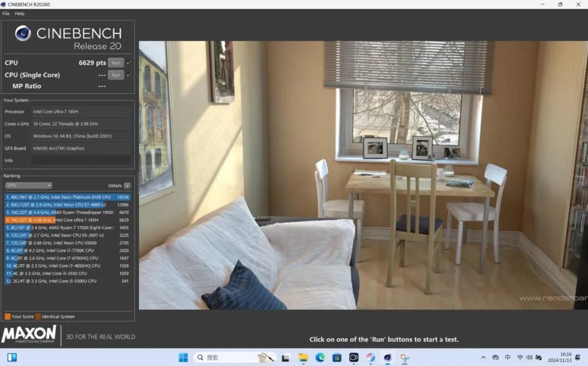Viewport: 588px width, 366px height.
Task: Restore down the Cinebench window
Action: coord(560,4)
